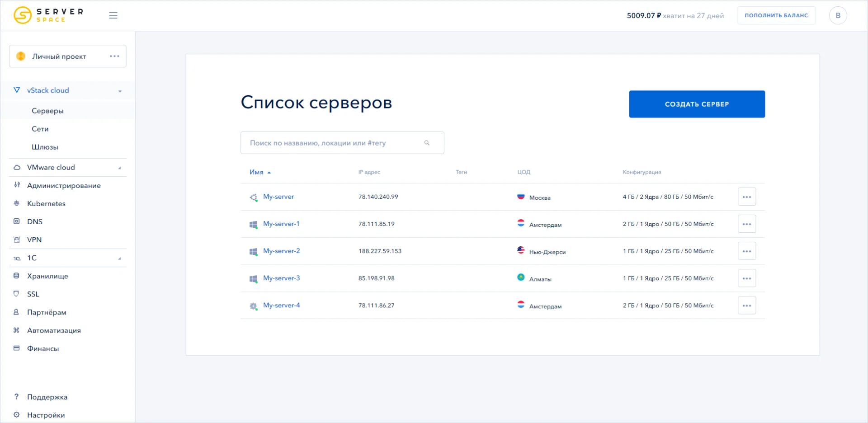Click Пополнить баланс button
The image size is (868, 423).
tap(776, 15)
